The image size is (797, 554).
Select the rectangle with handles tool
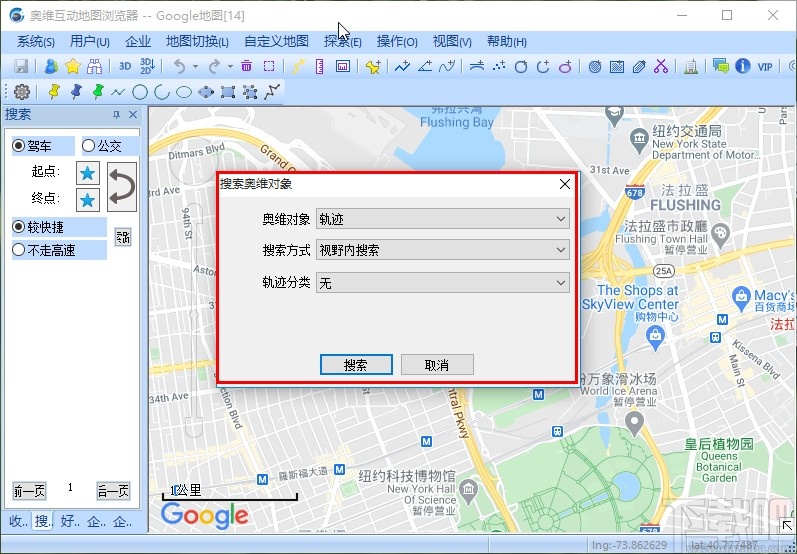coord(228,92)
